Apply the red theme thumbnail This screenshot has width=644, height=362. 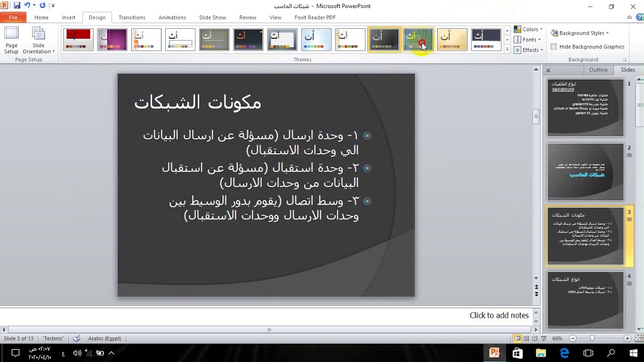coord(78,40)
